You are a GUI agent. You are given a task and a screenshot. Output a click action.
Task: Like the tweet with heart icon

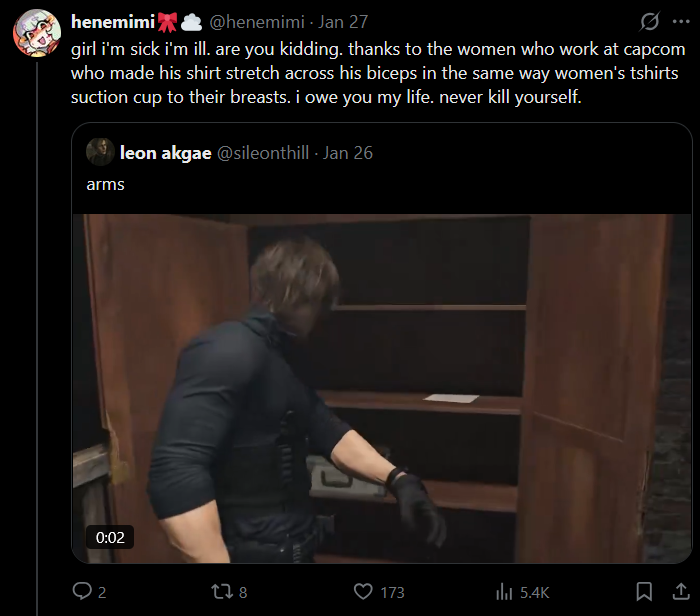pyautogui.click(x=363, y=591)
